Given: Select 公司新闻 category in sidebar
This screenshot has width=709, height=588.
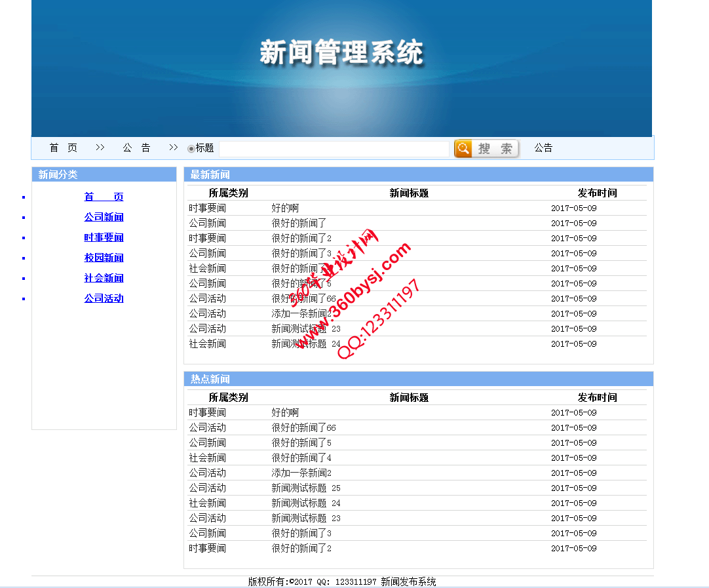Looking at the screenshot, I should (x=104, y=217).
